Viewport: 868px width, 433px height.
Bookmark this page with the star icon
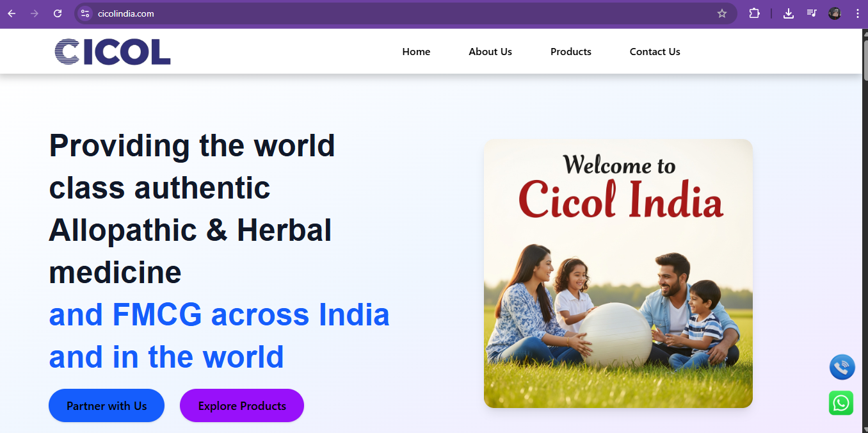(722, 13)
